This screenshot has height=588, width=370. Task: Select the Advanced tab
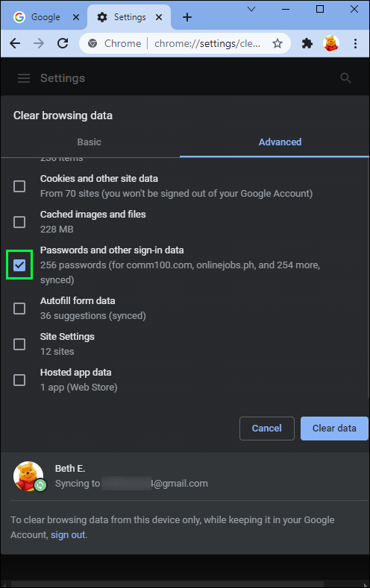(280, 142)
